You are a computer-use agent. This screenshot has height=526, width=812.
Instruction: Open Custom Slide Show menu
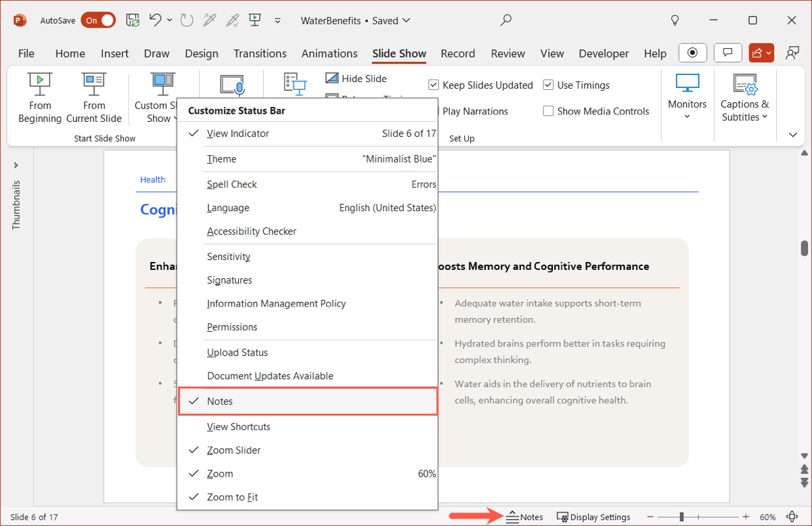[155, 98]
